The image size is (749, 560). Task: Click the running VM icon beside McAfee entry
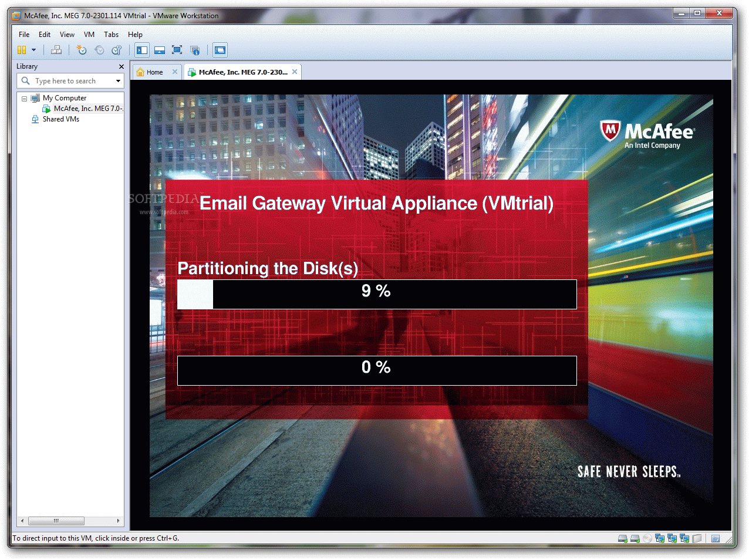(x=46, y=109)
